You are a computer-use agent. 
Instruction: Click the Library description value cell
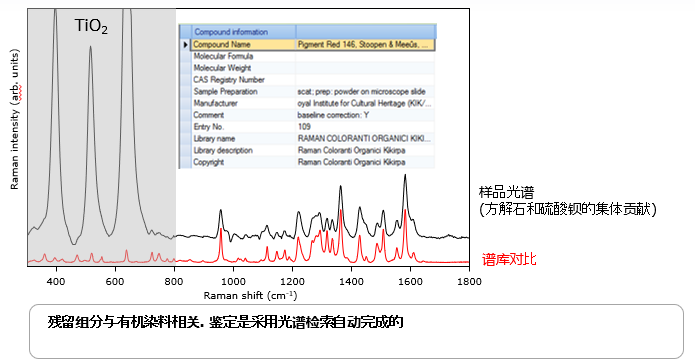[365, 150]
